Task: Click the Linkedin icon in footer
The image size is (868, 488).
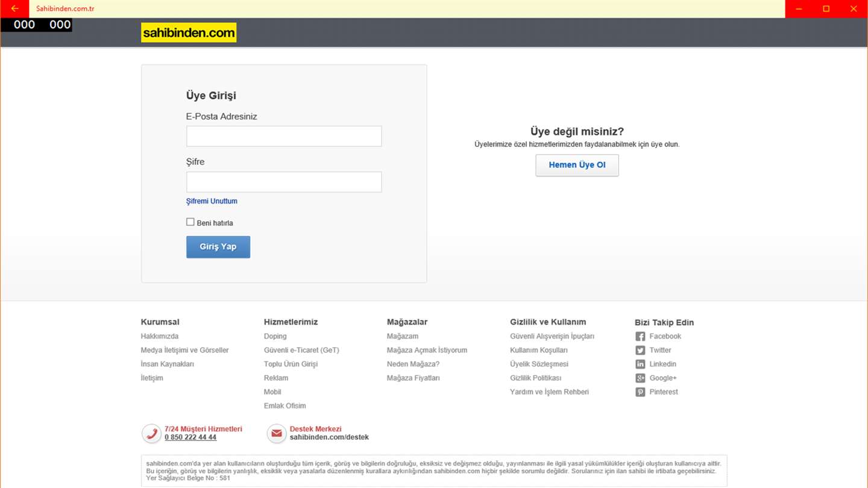Action: (x=640, y=364)
